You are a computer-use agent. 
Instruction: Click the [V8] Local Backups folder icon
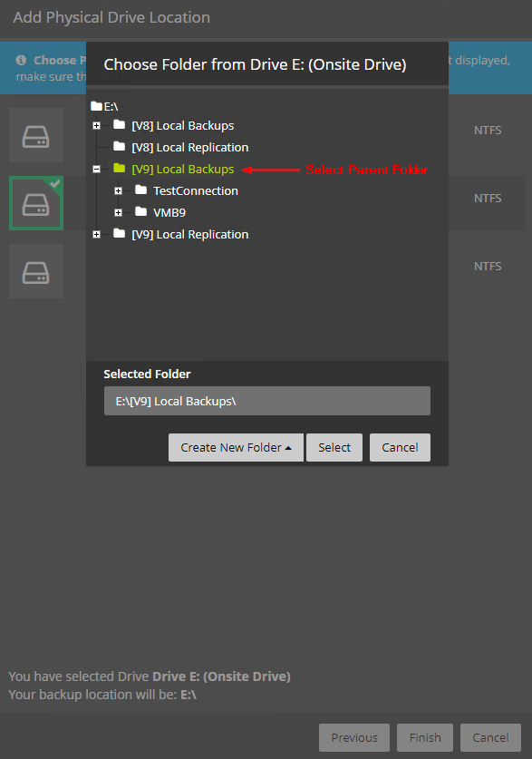[119, 125]
